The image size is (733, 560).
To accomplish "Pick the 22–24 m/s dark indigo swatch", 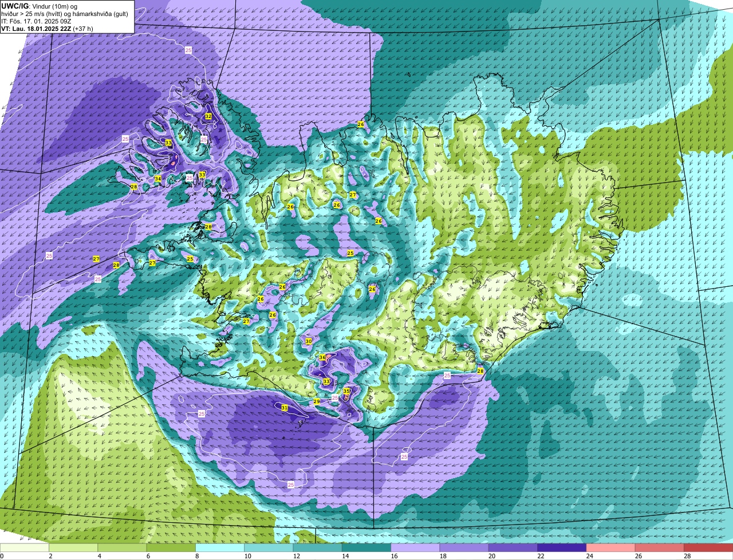I will (x=562, y=548).
